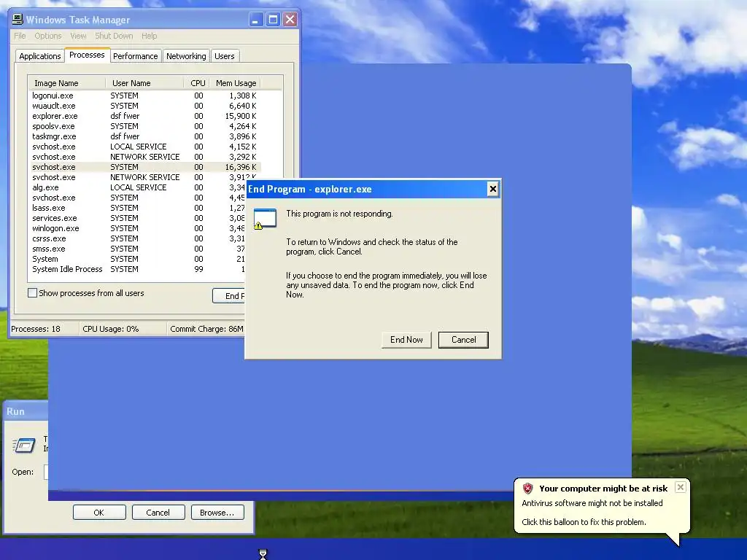Screen dimensions: 747x560
Task: Select the spoolsv.exe process row
Action: click(x=145, y=126)
